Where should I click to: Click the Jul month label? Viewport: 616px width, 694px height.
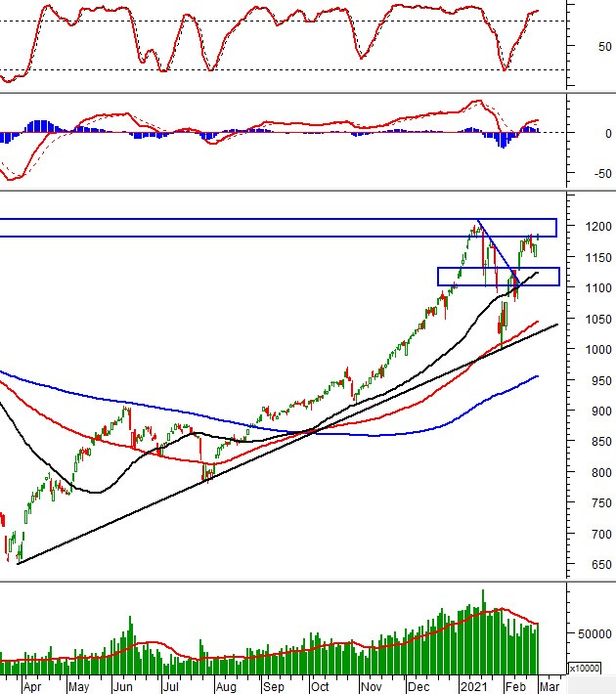point(170,687)
